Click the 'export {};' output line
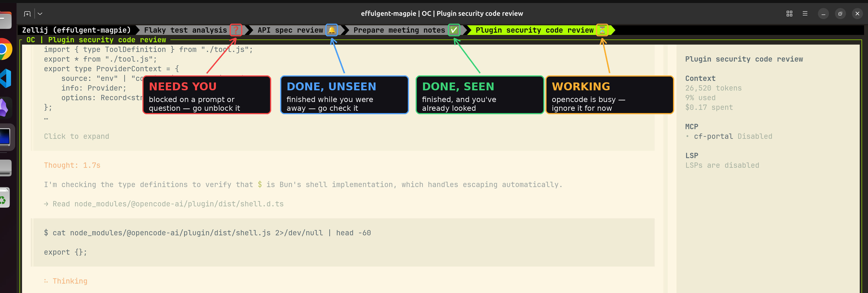 (65, 252)
